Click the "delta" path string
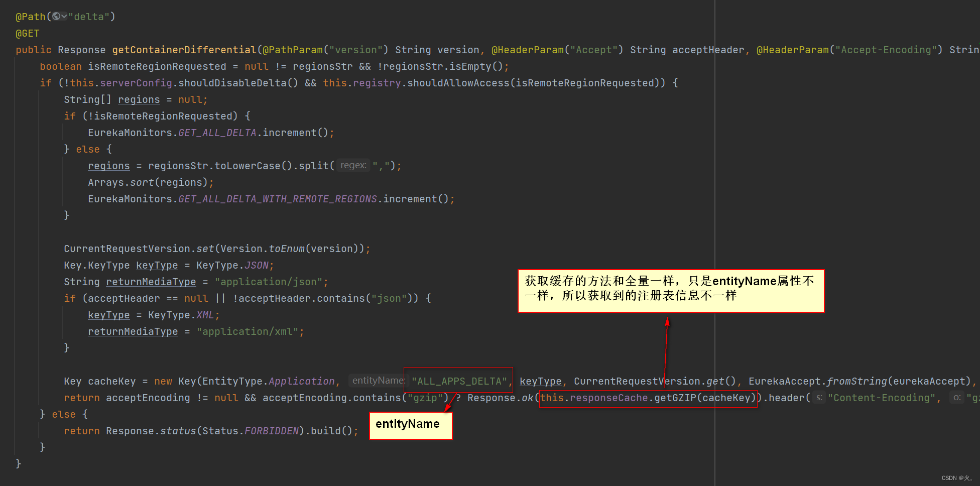Screen dimensions: 980x486 (89, 17)
